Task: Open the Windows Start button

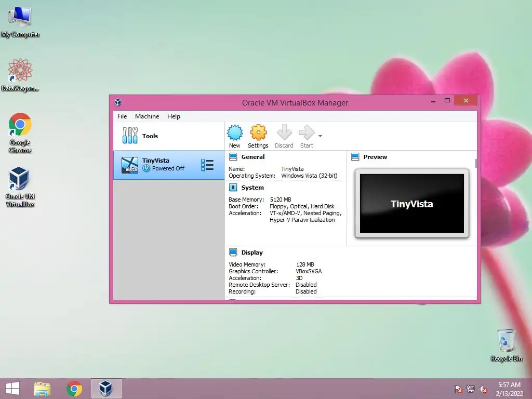Action: tap(12, 389)
